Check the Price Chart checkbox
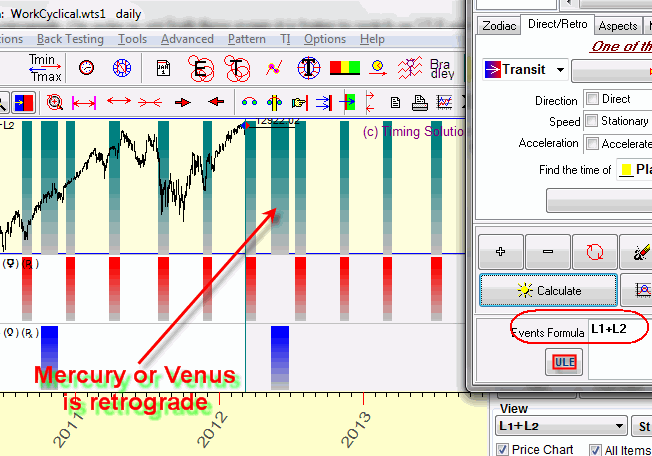This screenshot has width=652, height=456. (x=503, y=450)
